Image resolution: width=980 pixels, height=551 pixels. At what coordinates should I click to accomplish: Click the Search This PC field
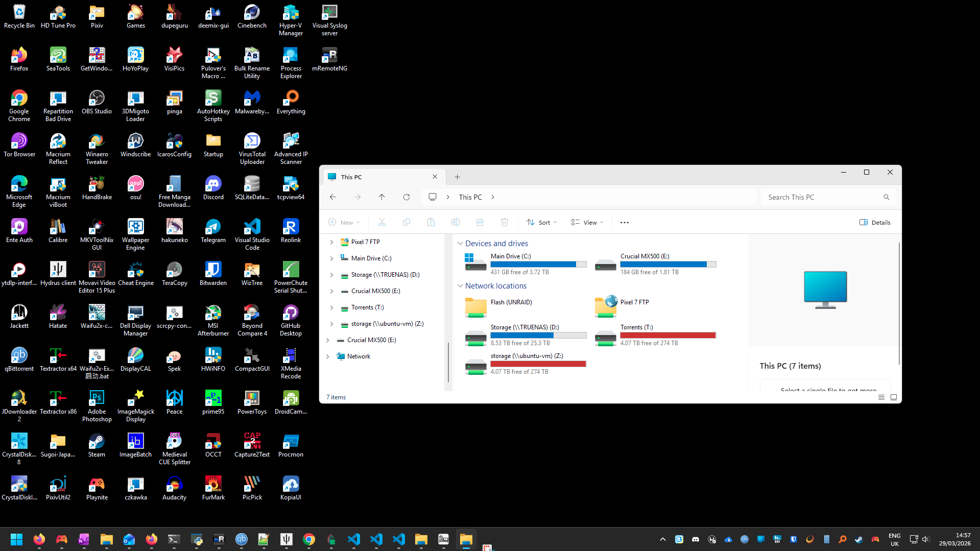(x=822, y=197)
